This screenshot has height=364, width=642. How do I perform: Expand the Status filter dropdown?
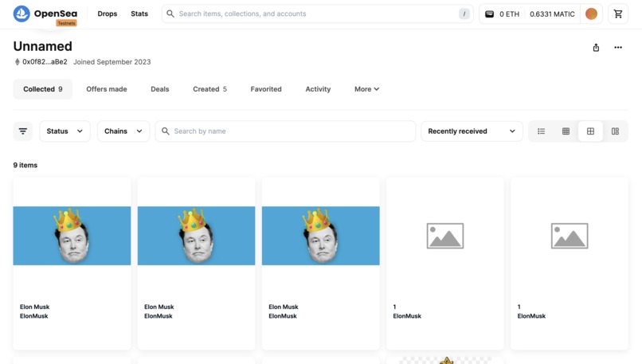pyautogui.click(x=65, y=131)
